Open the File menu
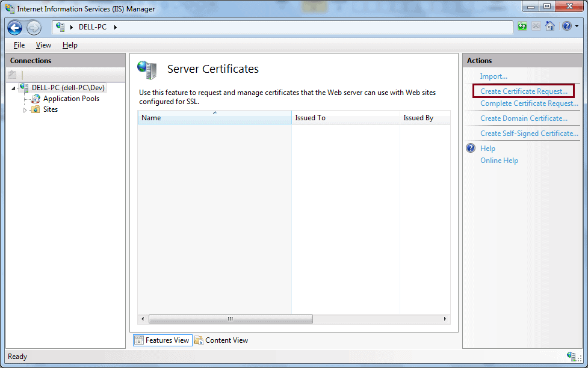 click(19, 44)
